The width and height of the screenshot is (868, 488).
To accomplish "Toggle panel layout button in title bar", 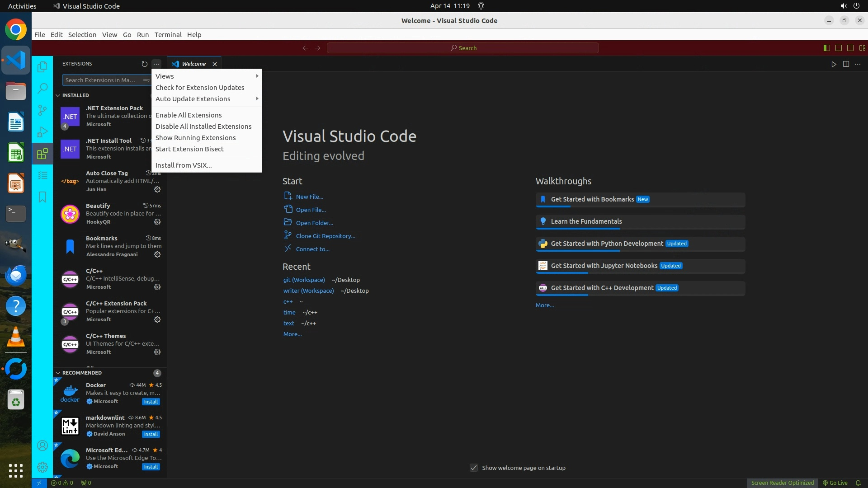I will 838,48.
